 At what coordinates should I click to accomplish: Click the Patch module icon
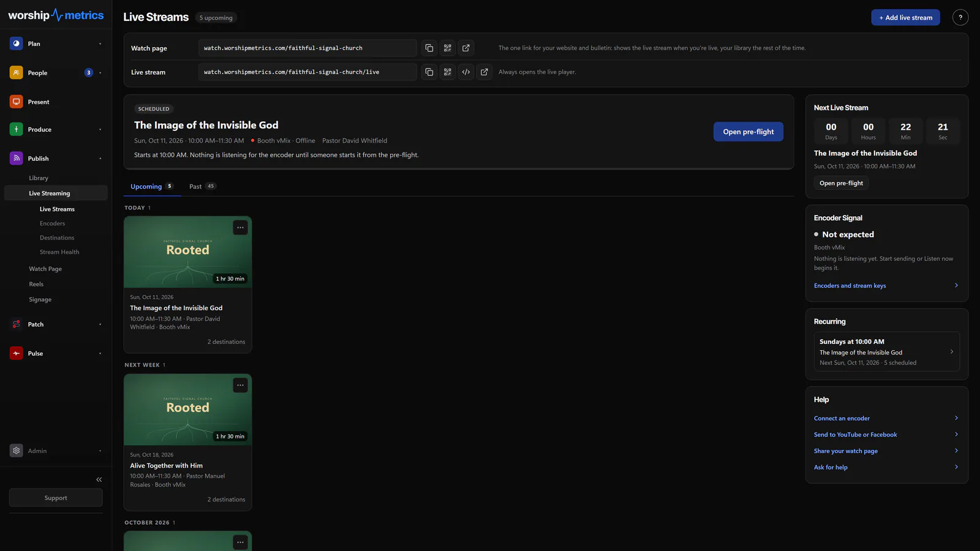17,324
